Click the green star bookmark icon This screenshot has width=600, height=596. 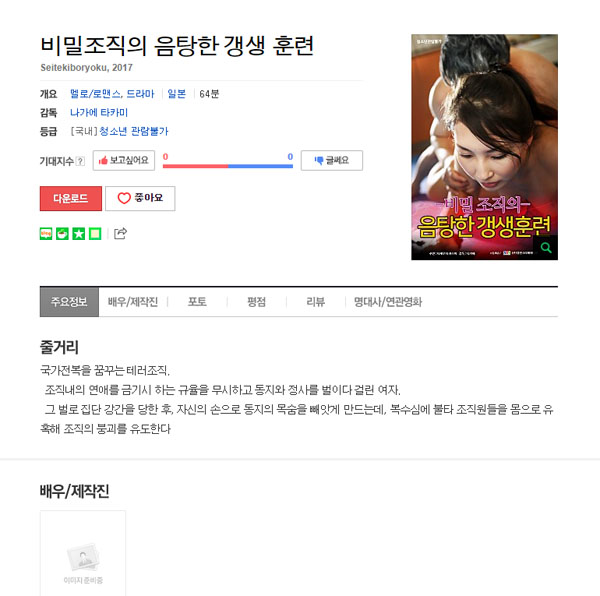[79, 233]
